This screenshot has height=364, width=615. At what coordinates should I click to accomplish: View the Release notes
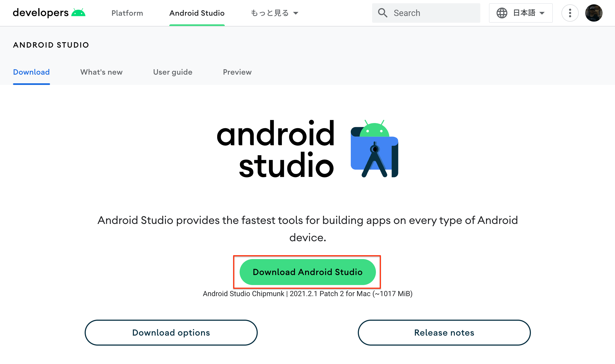(x=444, y=332)
